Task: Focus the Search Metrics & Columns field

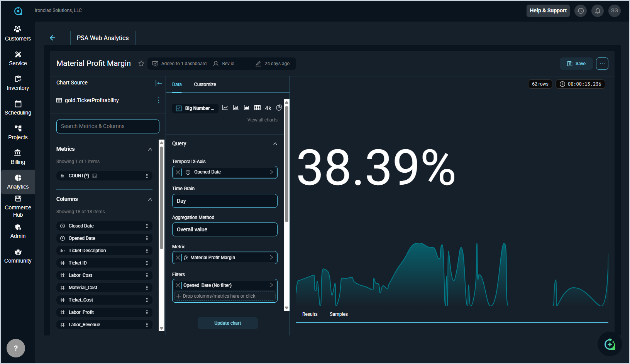Action: [108, 126]
